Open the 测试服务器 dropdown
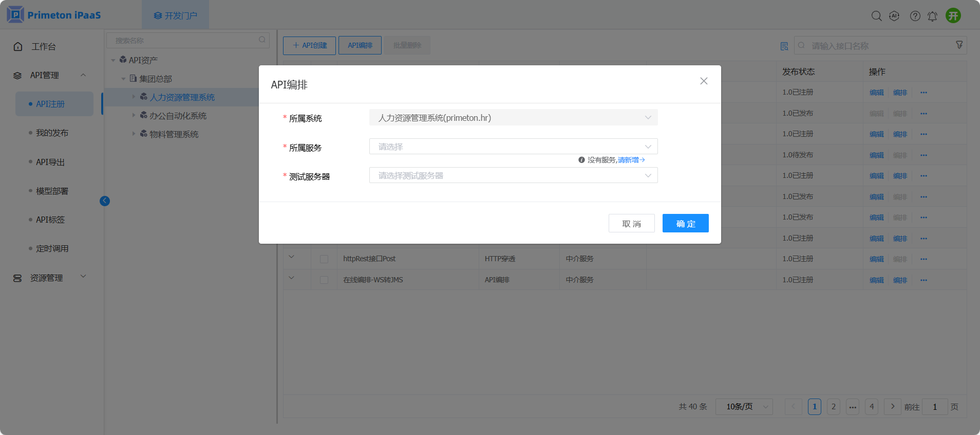The image size is (980, 435). coord(513,175)
